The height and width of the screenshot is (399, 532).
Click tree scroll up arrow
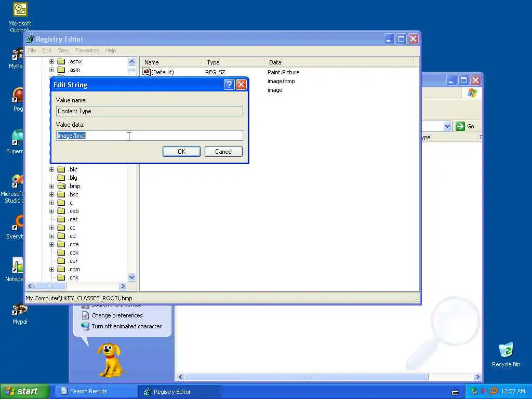click(132, 61)
